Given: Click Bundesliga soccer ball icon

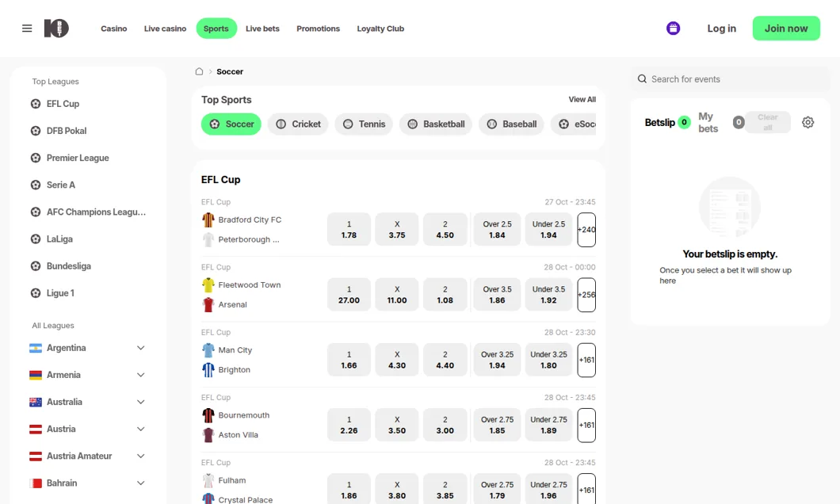Looking at the screenshot, I should pos(36,266).
